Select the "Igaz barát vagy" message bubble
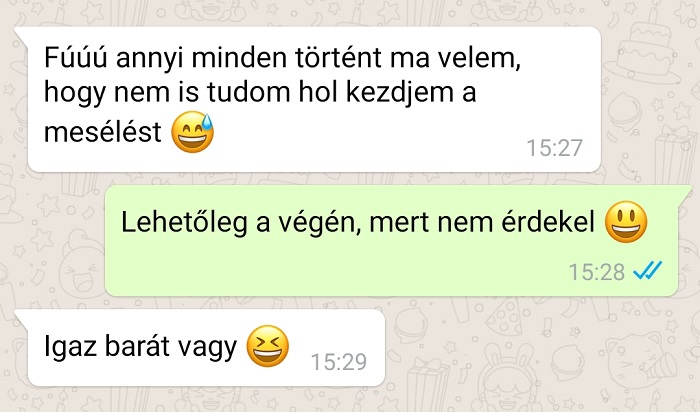 pyautogui.click(x=200, y=348)
